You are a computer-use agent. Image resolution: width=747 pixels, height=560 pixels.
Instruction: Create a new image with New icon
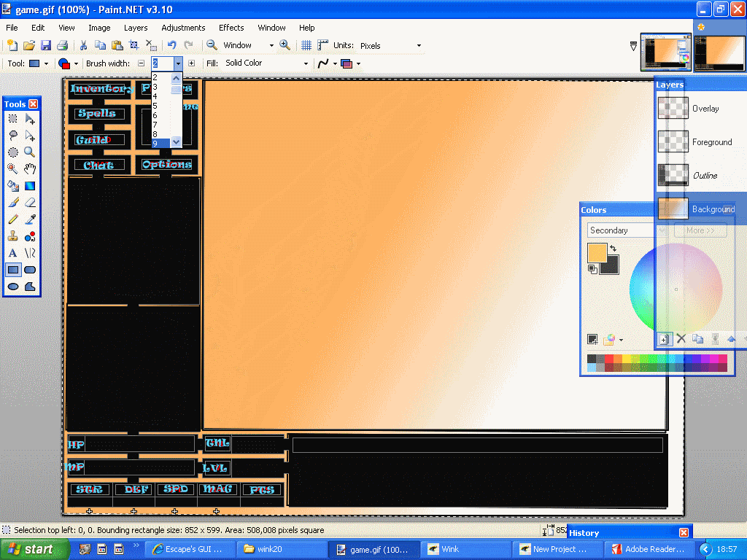(x=12, y=46)
